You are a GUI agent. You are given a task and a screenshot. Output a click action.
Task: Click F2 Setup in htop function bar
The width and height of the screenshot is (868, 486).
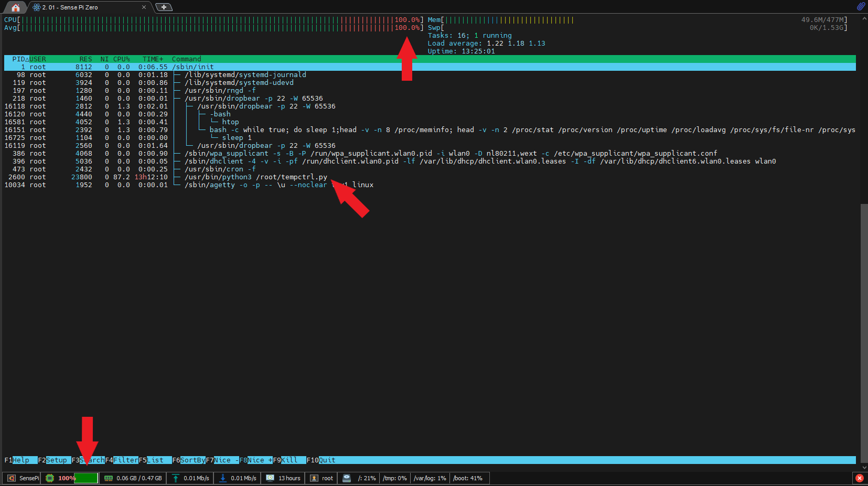(x=55, y=460)
